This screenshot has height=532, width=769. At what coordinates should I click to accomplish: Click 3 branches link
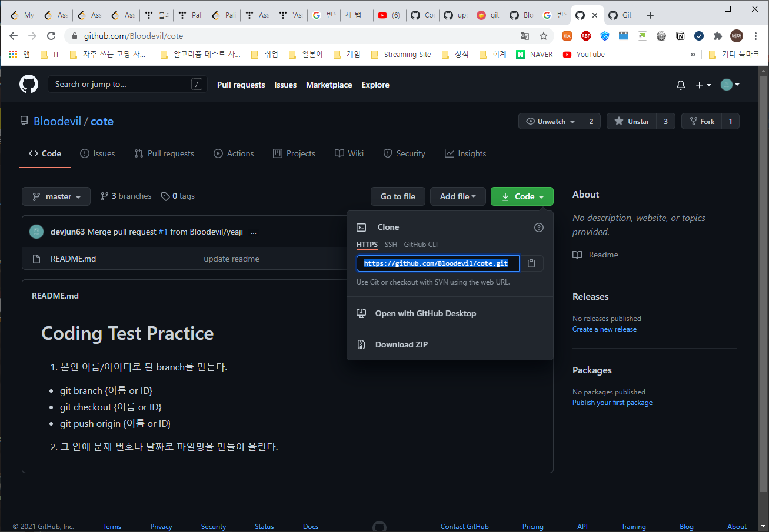[126, 196]
